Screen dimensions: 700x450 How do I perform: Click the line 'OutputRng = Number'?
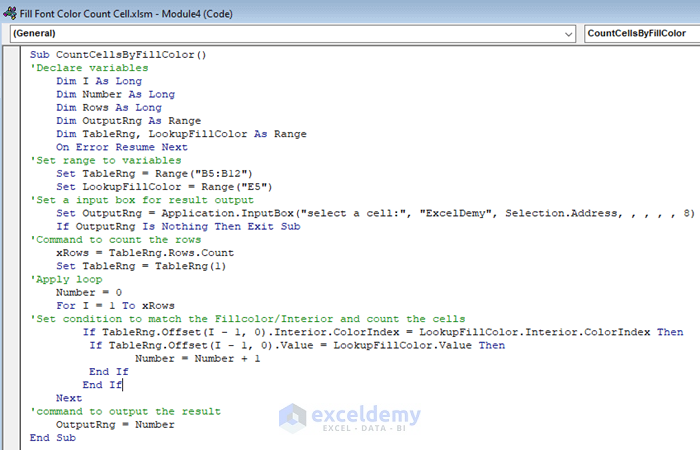click(x=115, y=425)
